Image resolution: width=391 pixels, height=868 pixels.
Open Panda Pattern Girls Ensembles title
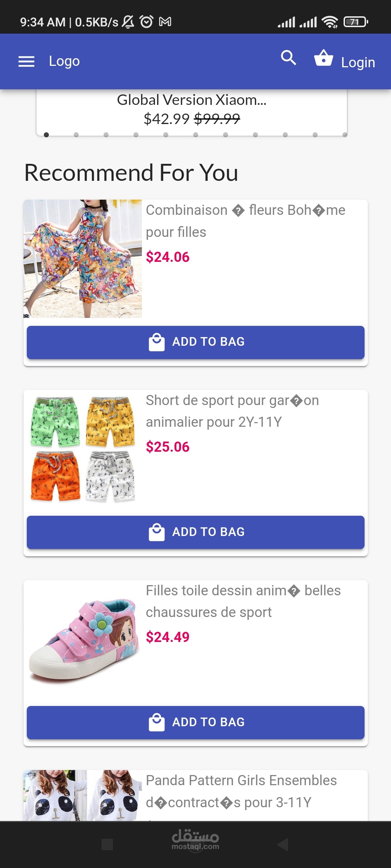[x=241, y=791]
